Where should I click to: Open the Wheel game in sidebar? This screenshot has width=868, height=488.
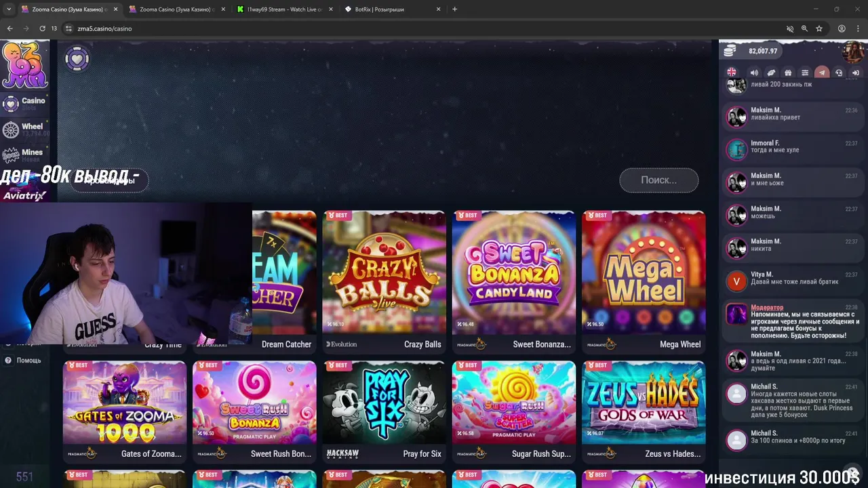point(24,129)
